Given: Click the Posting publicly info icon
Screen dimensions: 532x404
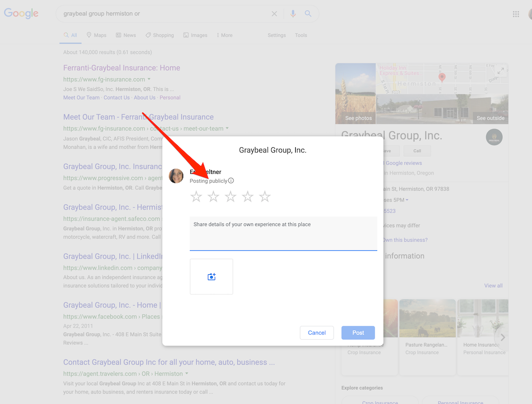Looking at the screenshot, I should tap(231, 181).
